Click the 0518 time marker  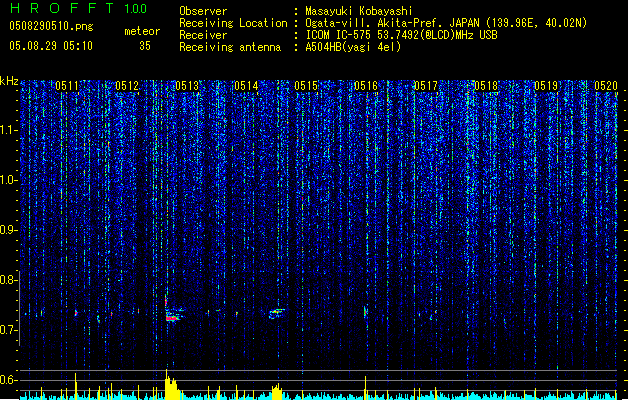pos(486,86)
